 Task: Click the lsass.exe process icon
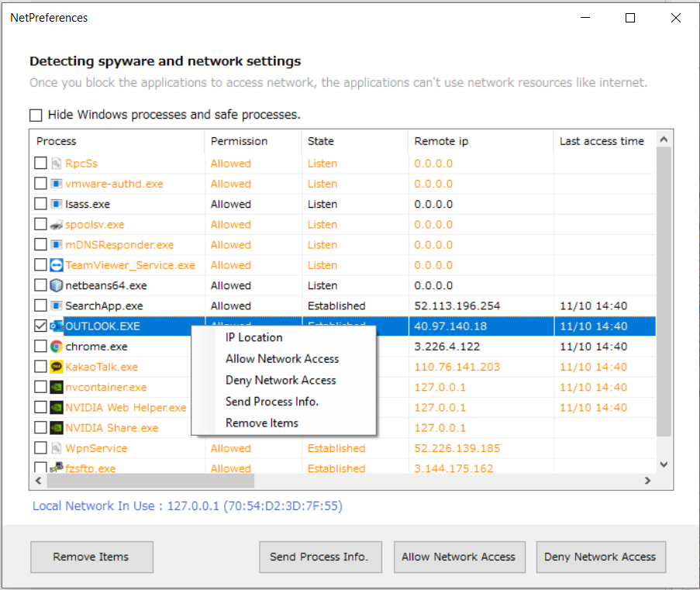pos(57,204)
